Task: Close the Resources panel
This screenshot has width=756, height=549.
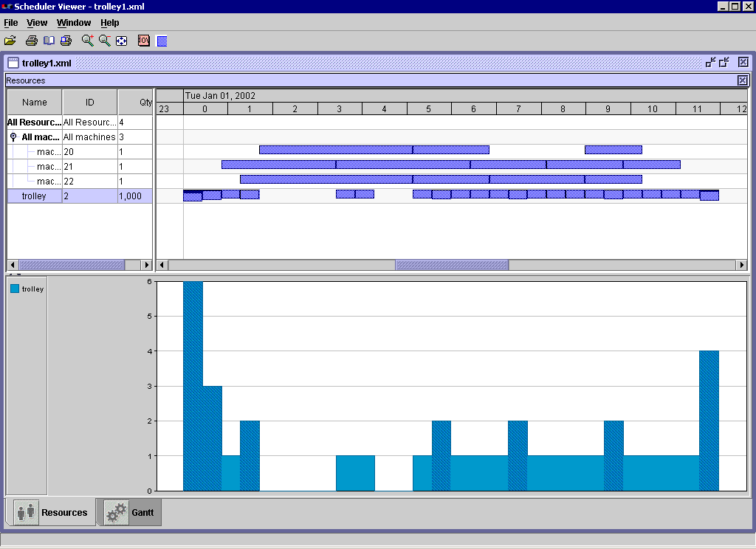Action: point(743,80)
